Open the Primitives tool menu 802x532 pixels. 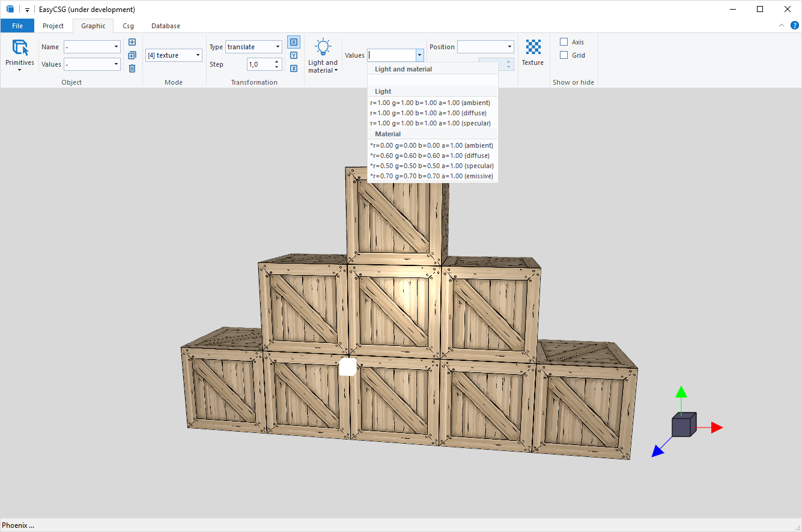[20, 56]
